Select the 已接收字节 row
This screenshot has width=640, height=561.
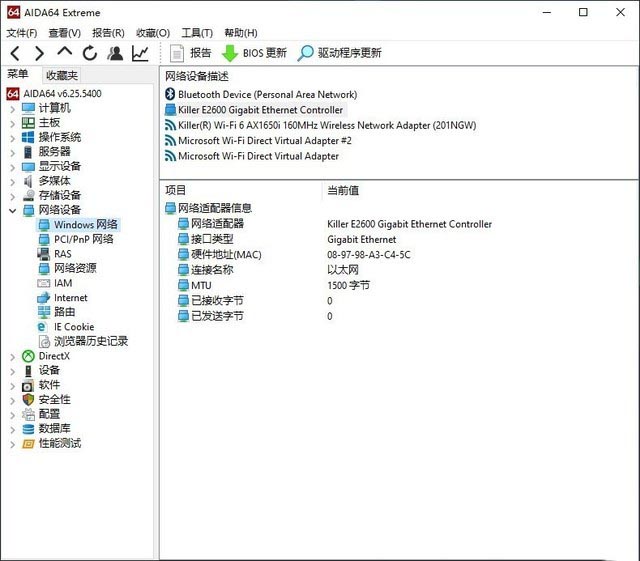click(211, 301)
